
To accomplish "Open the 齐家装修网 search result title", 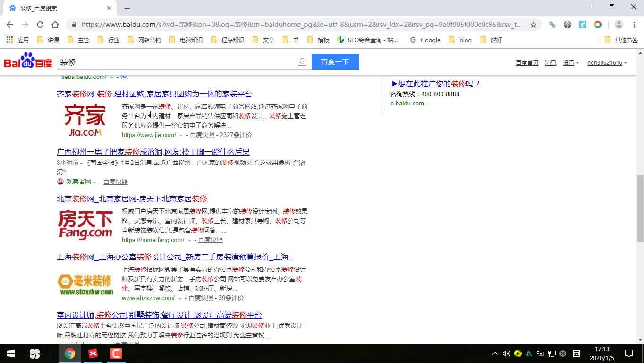I will pos(154,94).
